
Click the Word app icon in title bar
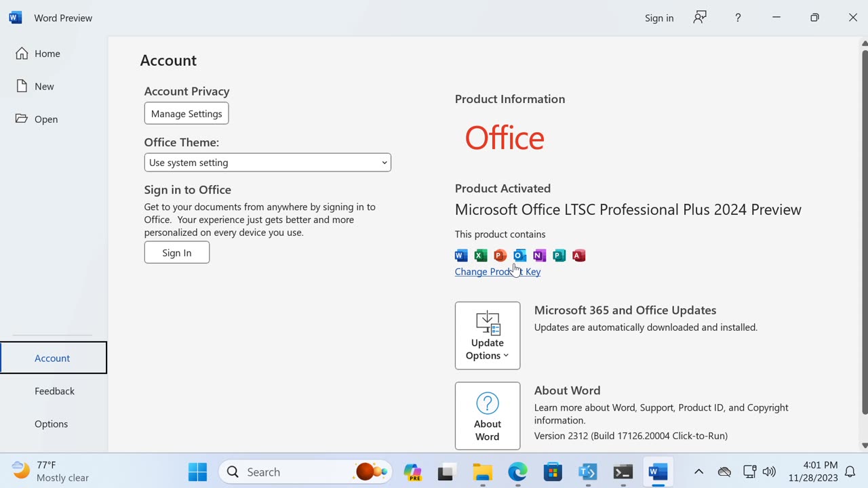[16, 18]
